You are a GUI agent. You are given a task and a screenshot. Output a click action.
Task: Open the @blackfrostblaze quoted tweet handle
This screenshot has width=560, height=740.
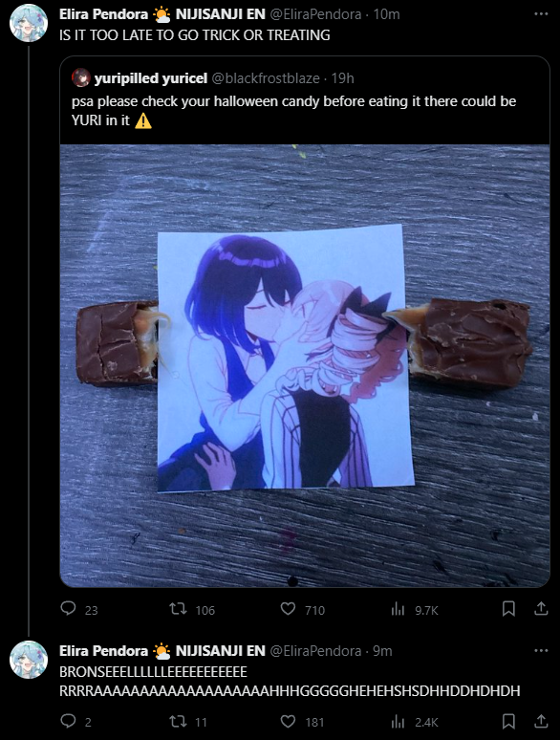coord(266,78)
